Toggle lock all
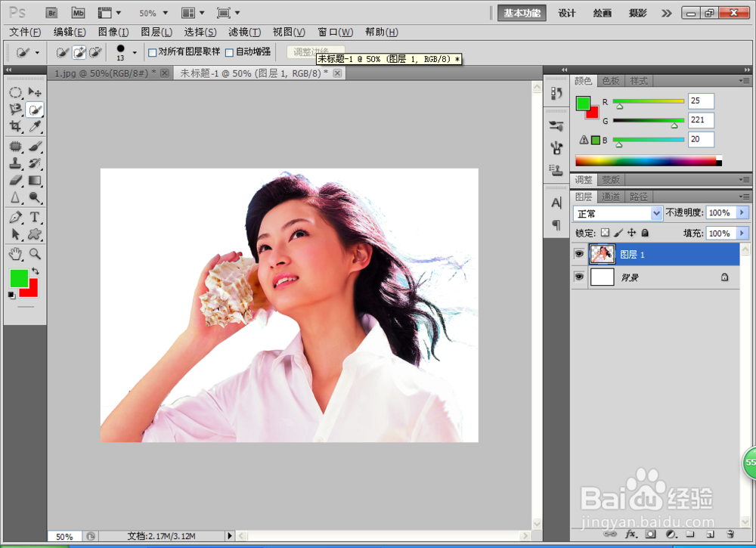The width and height of the screenshot is (756, 548). pos(645,233)
